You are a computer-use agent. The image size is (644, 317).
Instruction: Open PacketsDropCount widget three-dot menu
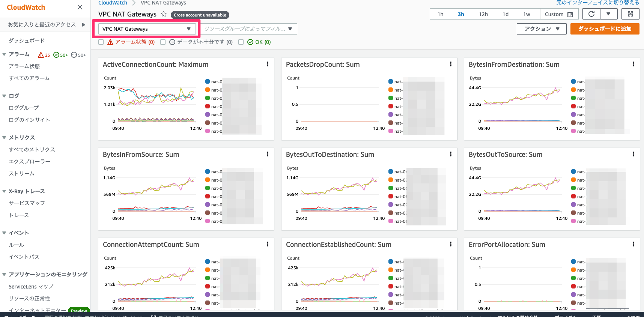[x=451, y=64]
